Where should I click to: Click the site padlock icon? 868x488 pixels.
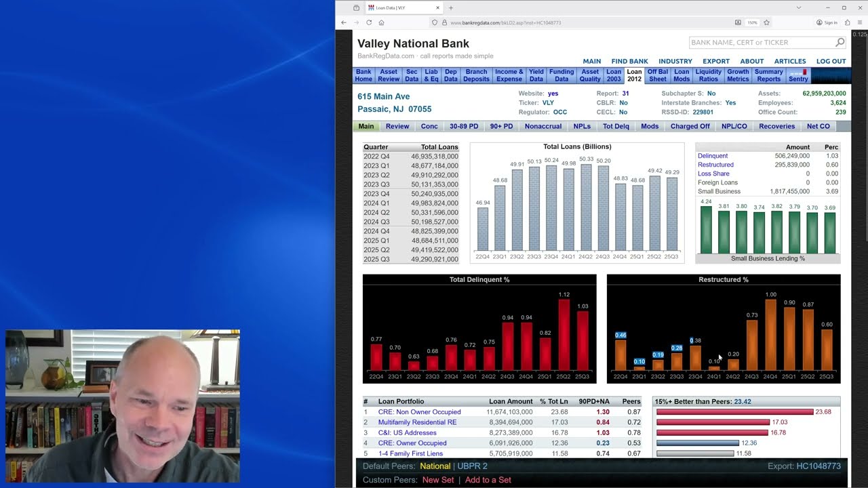pyautogui.click(x=444, y=22)
